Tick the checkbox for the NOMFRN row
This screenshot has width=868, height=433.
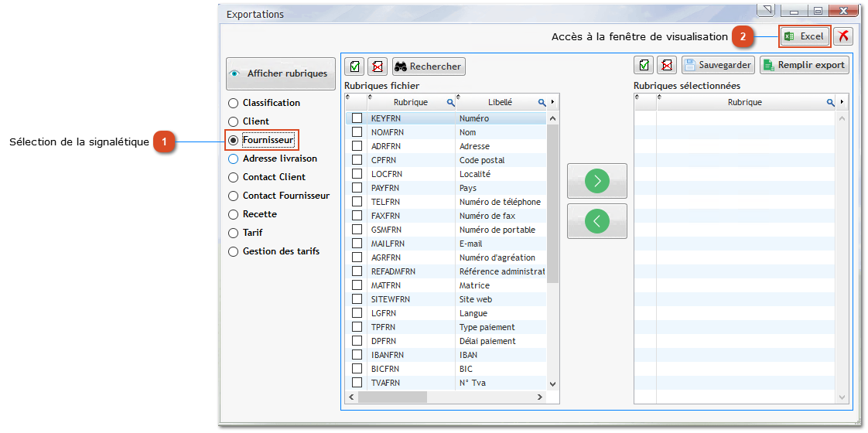(357, 132)
